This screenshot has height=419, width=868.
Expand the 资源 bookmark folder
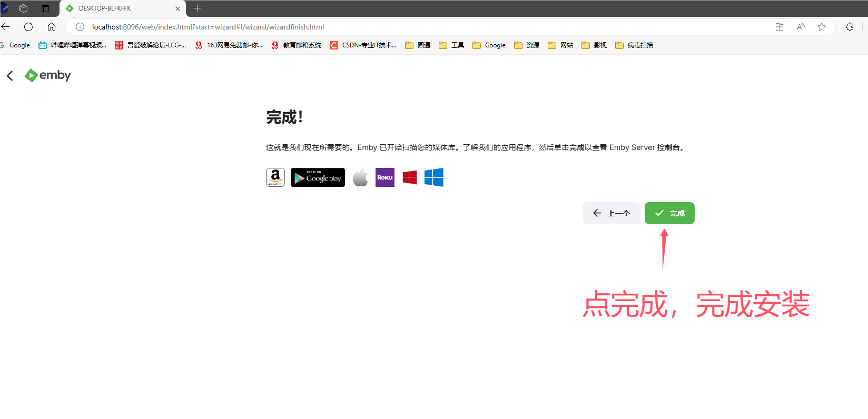click(x=527, y=45)
